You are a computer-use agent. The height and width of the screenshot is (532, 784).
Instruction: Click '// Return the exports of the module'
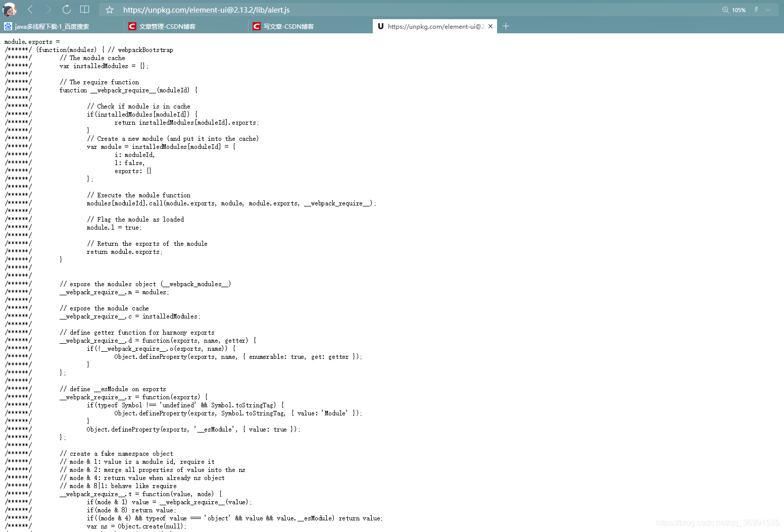[x=148, y=244]
